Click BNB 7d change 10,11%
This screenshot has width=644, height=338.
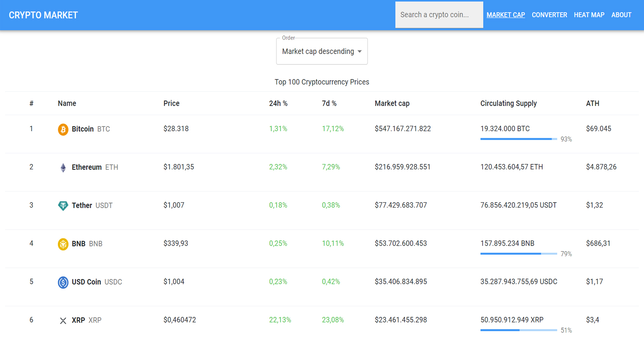[333, 244]
